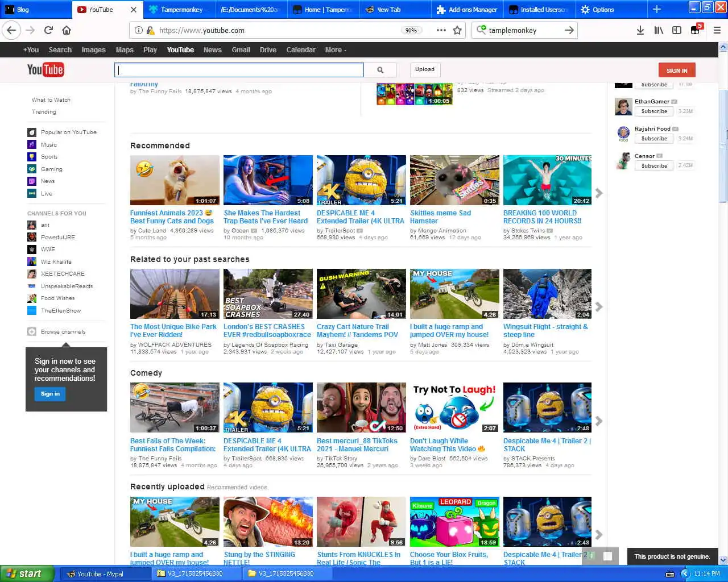The width and height of the screenshot is (728, 582).
Task: Open BREAKING 100 WORLD RECORDS video title
Action: (x=542, y=217)
